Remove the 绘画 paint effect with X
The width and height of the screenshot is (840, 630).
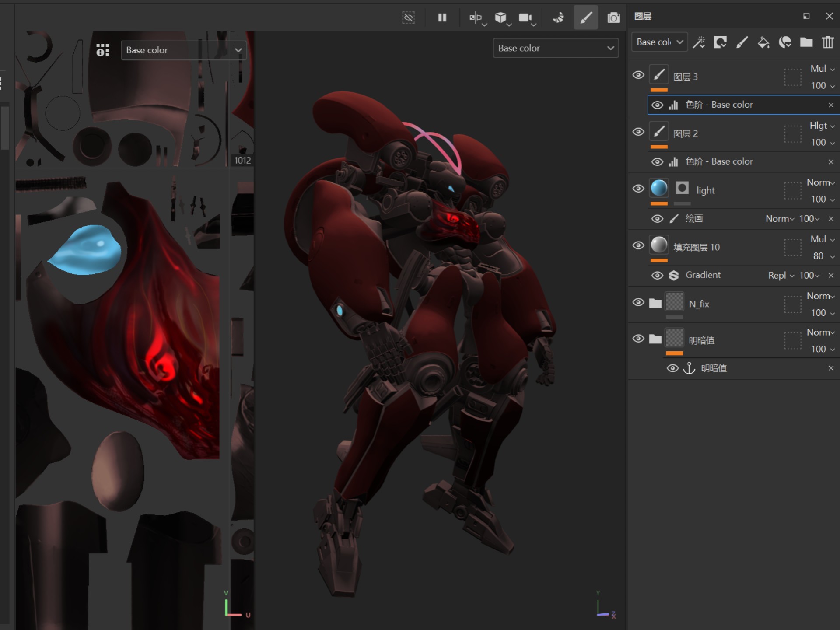click(x=830, y=219)
